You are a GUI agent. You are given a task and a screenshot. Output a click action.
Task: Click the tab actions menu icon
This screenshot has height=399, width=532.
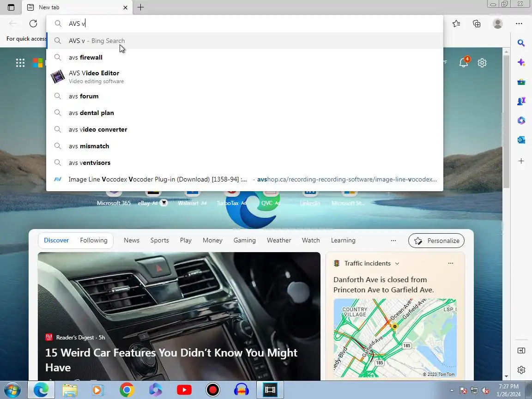click(11, 7)
